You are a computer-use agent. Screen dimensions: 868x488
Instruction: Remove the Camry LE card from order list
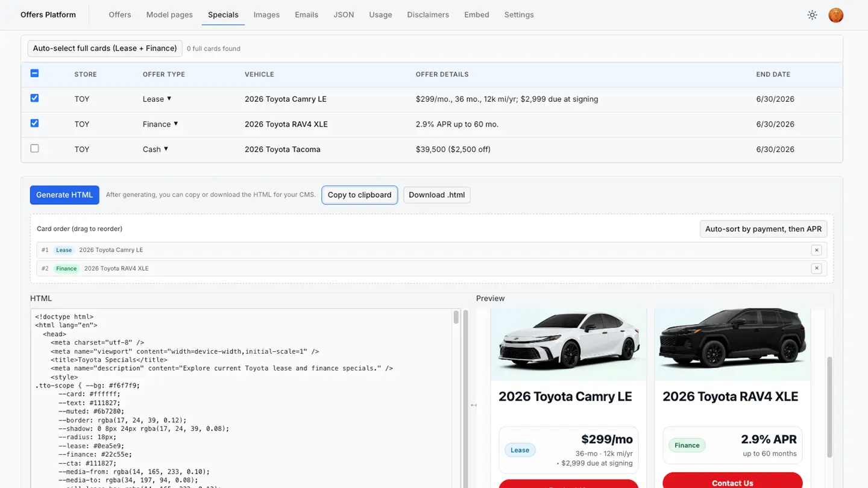(x=816, y=250)
